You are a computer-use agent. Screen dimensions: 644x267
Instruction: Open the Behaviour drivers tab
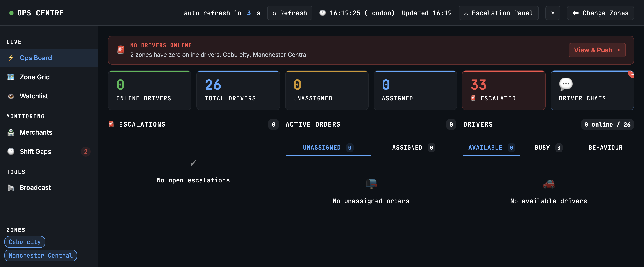click(605, 148)
